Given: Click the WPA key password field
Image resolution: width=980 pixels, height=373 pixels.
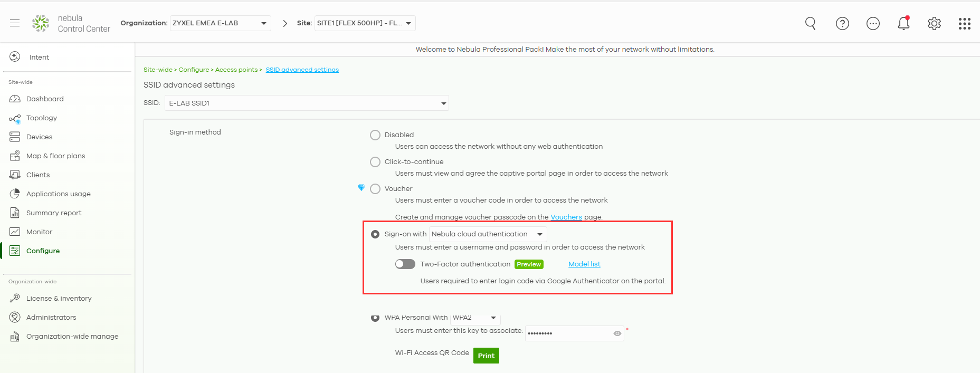Looking at the screenshot, I should [x=569, y=333].
